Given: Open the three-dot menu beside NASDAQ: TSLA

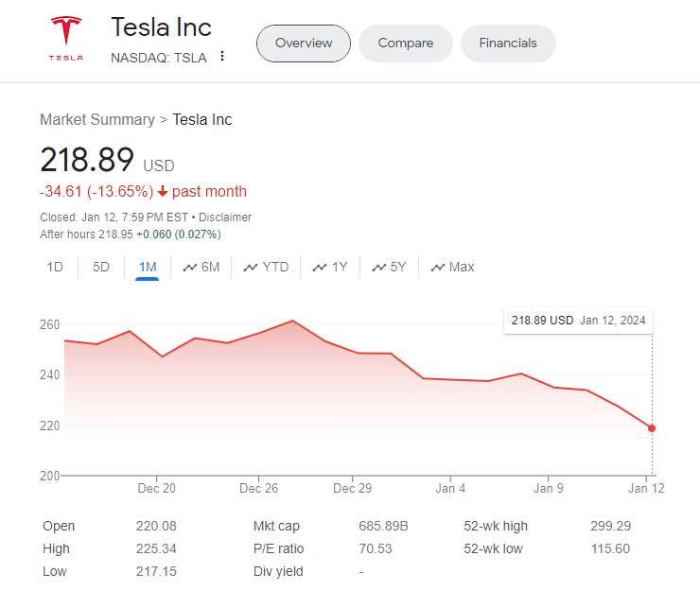Looking at the screenshot, I should pyautogui.click(x=222, y=57).
